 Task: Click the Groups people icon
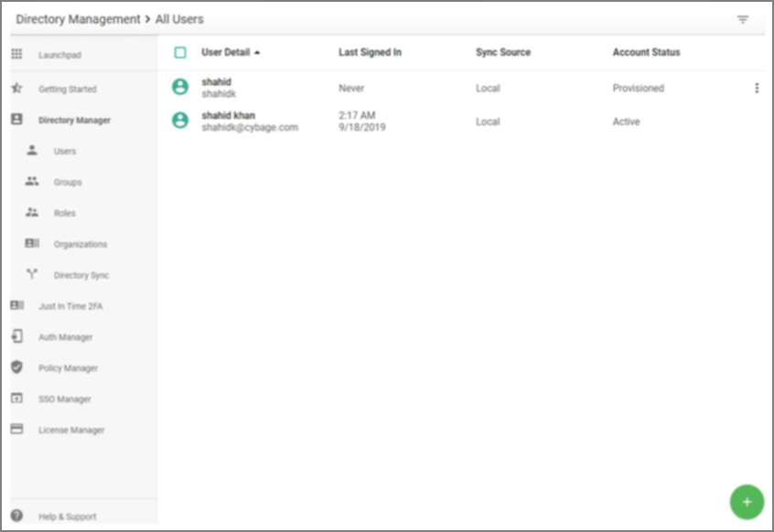32,181
